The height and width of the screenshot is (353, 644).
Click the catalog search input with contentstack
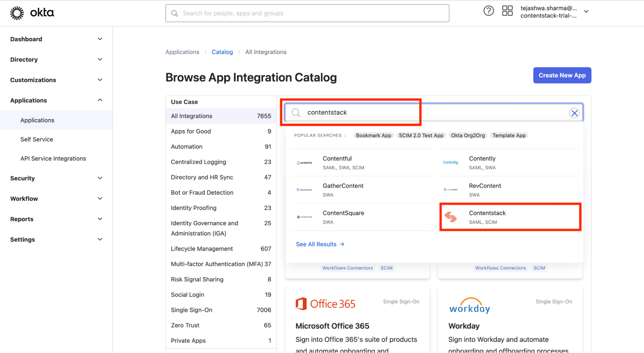[x=434, y=113]
